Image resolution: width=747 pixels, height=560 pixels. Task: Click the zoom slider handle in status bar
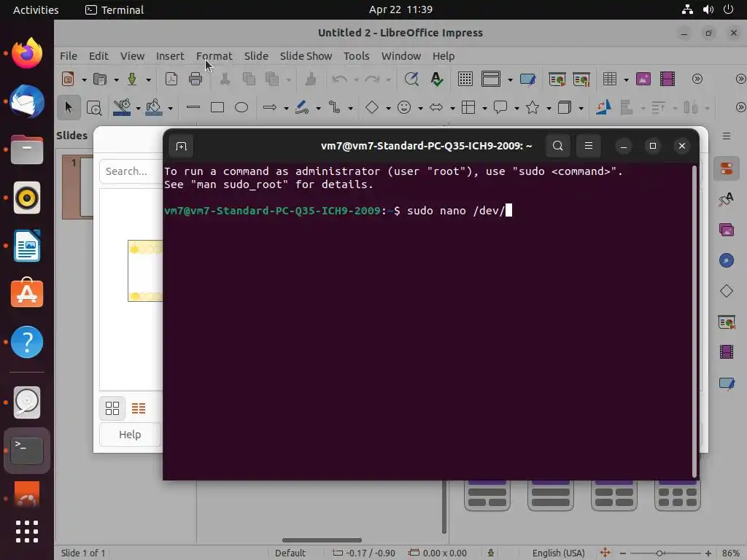659,553
